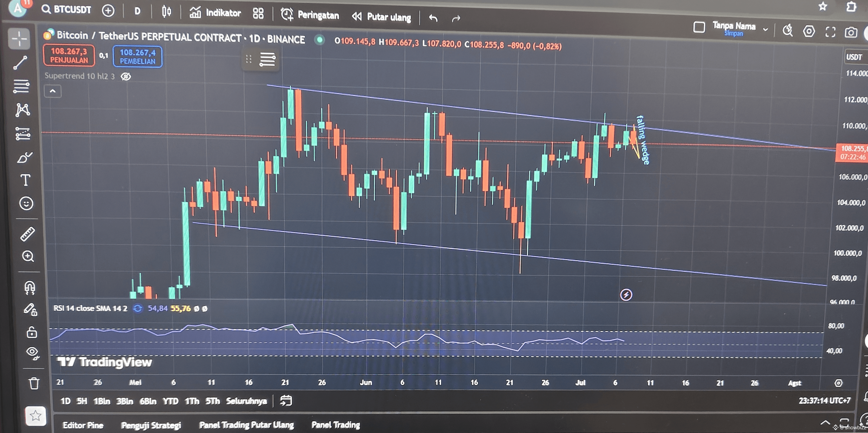This screenshot has width=868, height=433.
Task: Click the 108.267,3 PENJUALAN sell button
Action: tap(69, 56)
